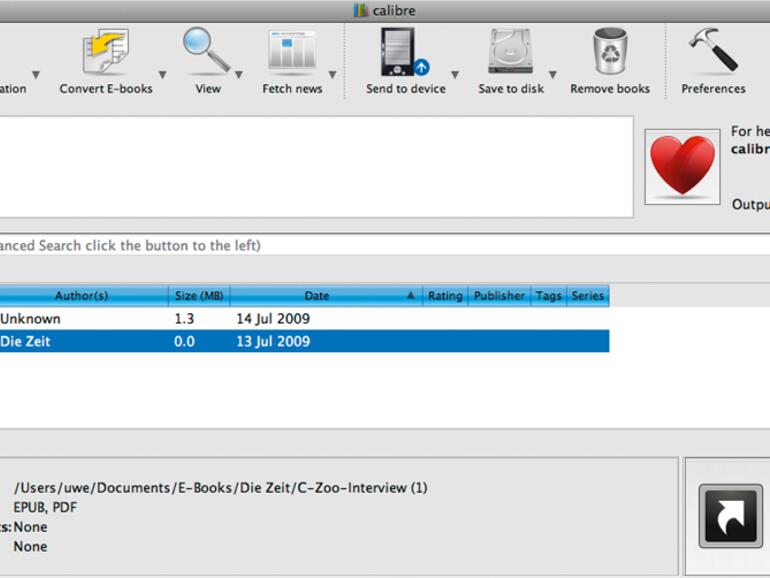
Task: Open the book path /Users/uwe/Documents/E-Books link
Action: (220, 488)
